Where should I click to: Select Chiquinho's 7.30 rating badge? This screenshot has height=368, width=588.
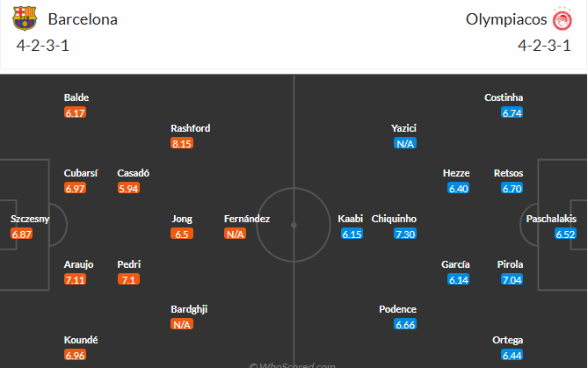(x=404, y=234)
